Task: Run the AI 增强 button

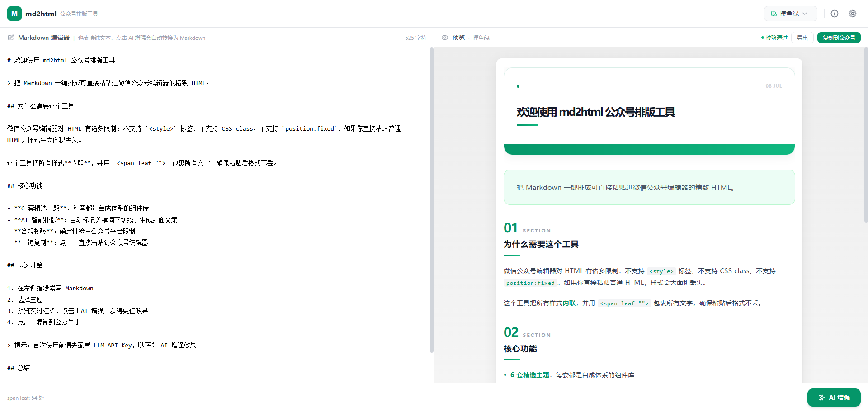Action: [834, 398]
